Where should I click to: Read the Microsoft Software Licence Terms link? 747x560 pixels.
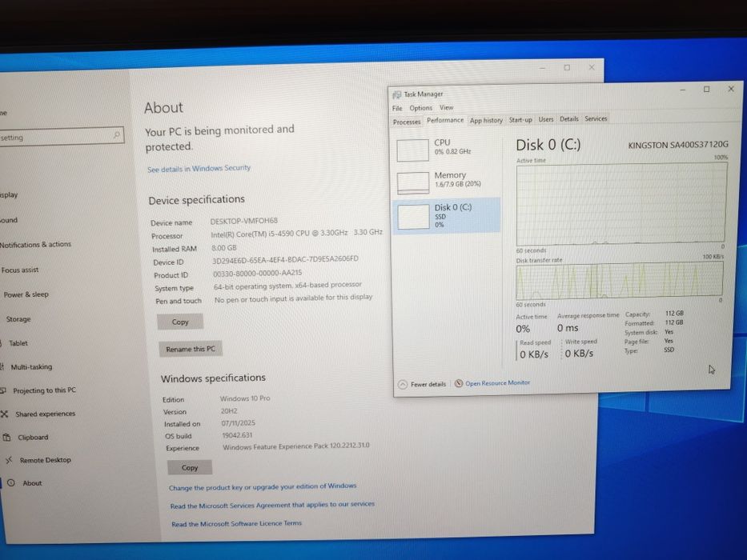(x=237, y=523)
